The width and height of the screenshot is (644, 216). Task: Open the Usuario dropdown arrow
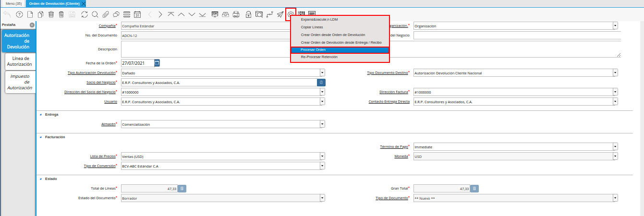322,102
